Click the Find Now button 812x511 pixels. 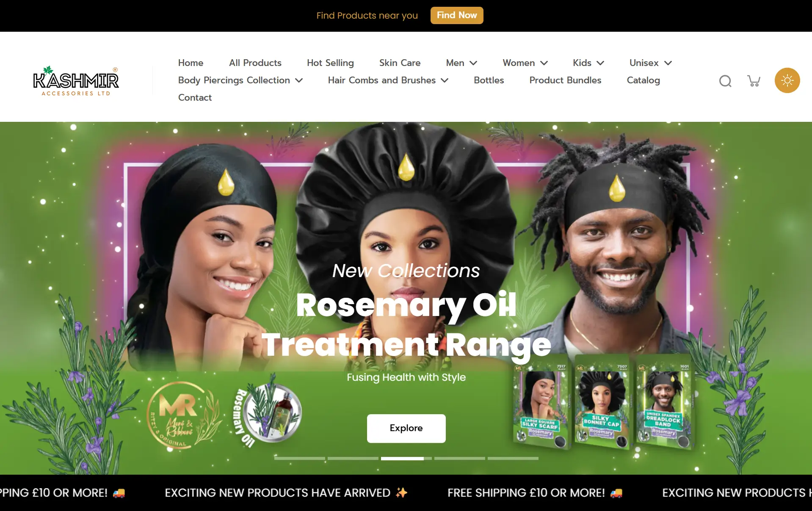click(x=457, y=15)
